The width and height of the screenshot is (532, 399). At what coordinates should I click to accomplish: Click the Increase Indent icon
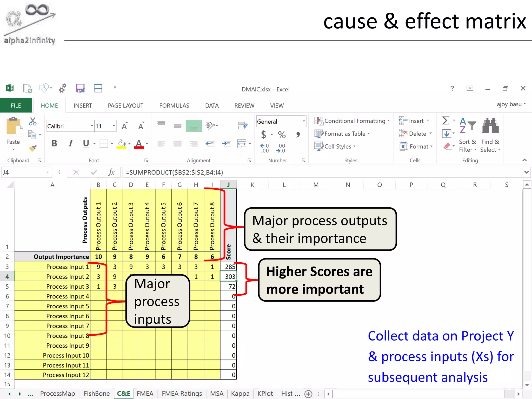(226, 144)
